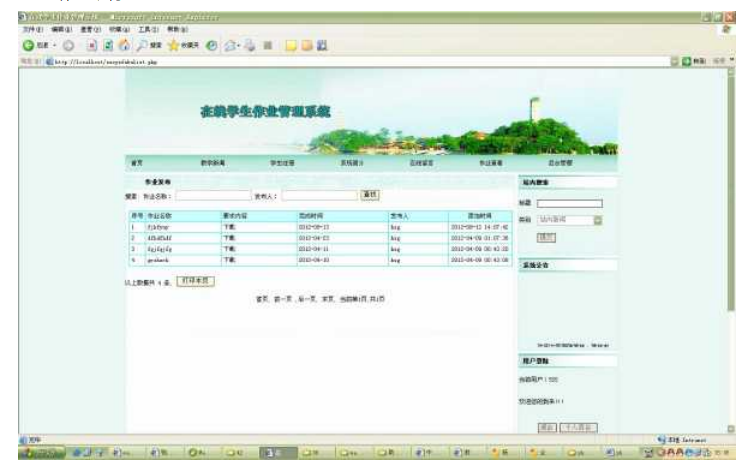Click the Home house icon

click(124, 45)
